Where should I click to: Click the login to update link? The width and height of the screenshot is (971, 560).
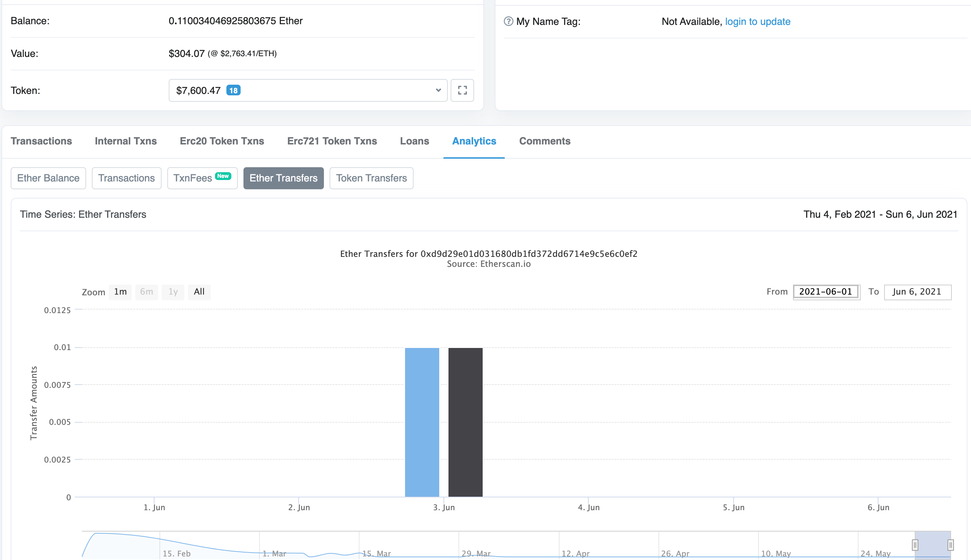[x=757, y=22]
